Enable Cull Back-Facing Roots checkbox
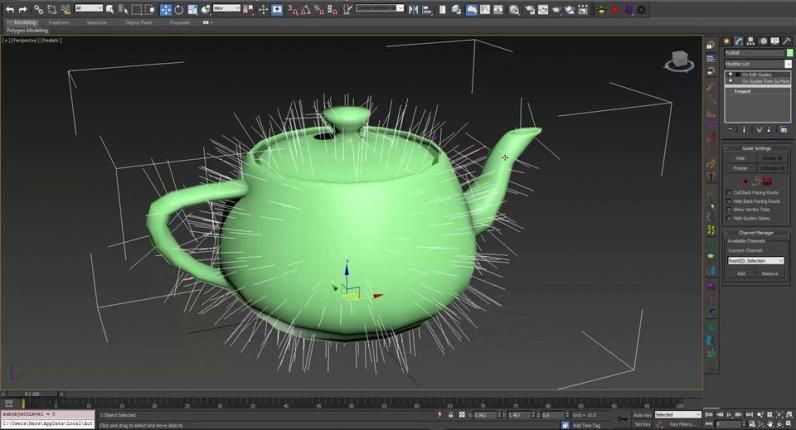This screenshot has height=430, width=796. point(729,192)
